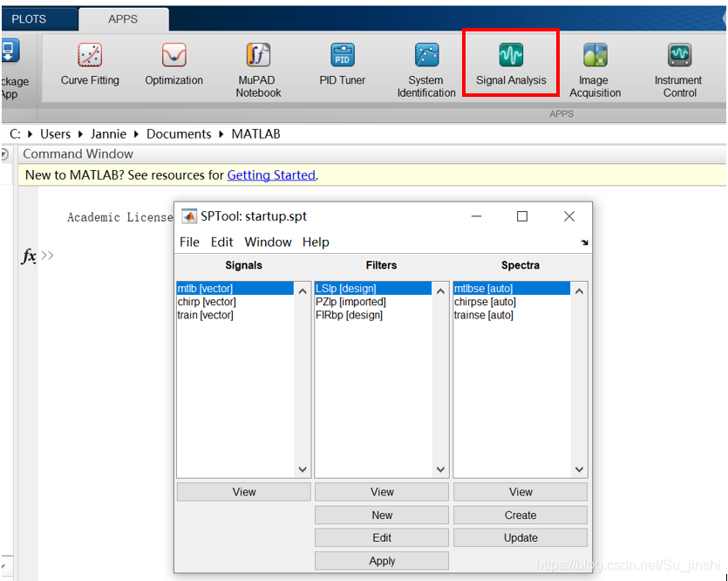Expand the arrow after Jannie in path
Viewport: 728px width, 581px height.
point(137,134)
